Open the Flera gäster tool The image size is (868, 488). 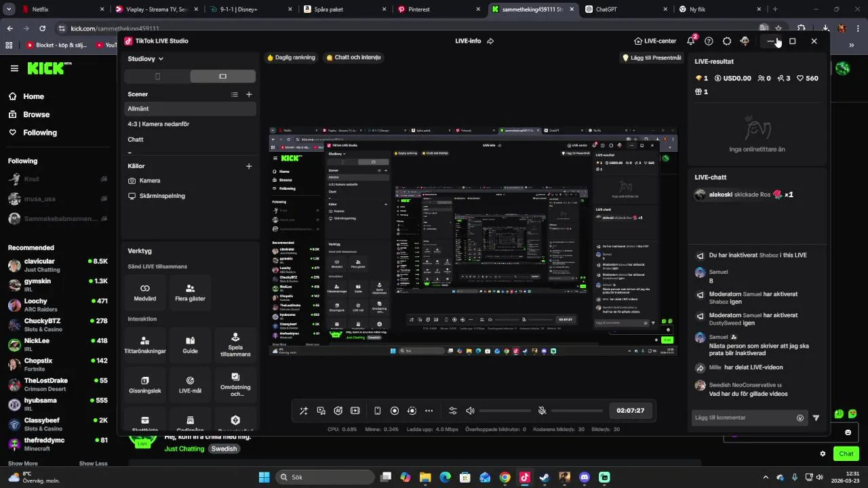click(190, 293)
